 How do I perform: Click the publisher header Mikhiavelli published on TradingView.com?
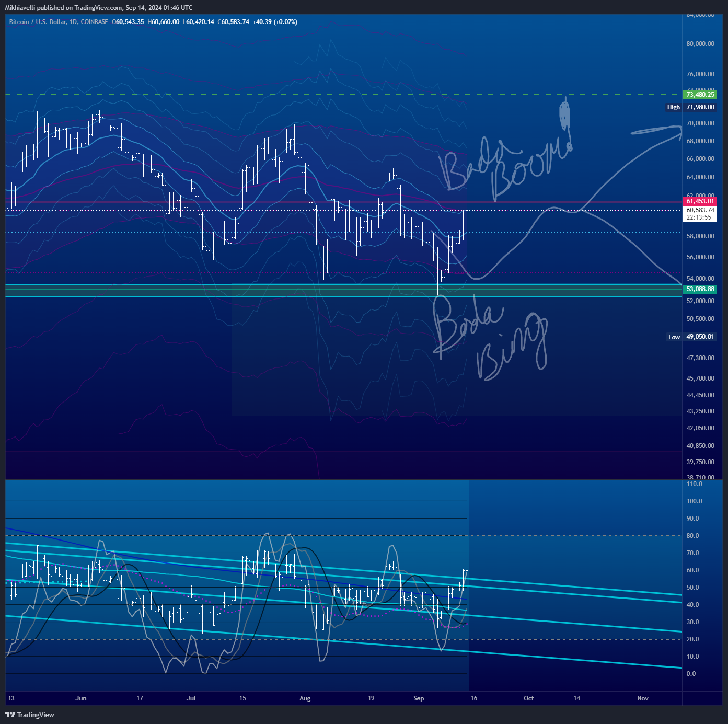pyautogui.click(x=99, y=8)
